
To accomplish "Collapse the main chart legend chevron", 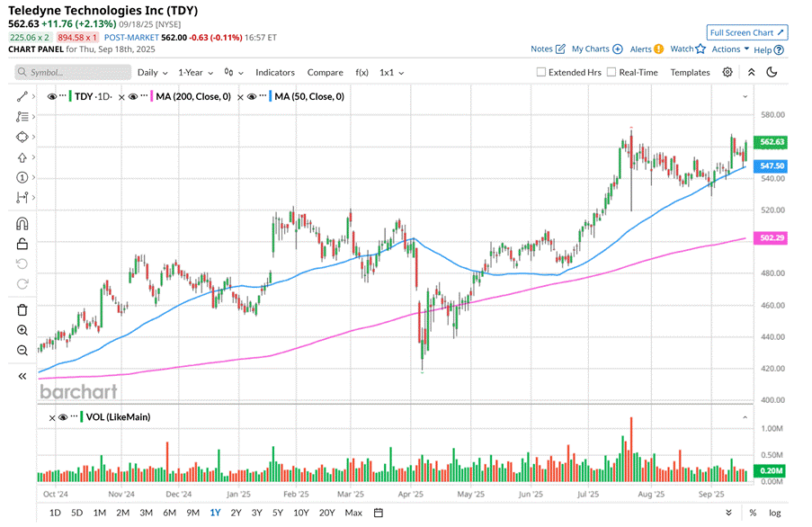I will pyautogui.click(x=745, y=97).
